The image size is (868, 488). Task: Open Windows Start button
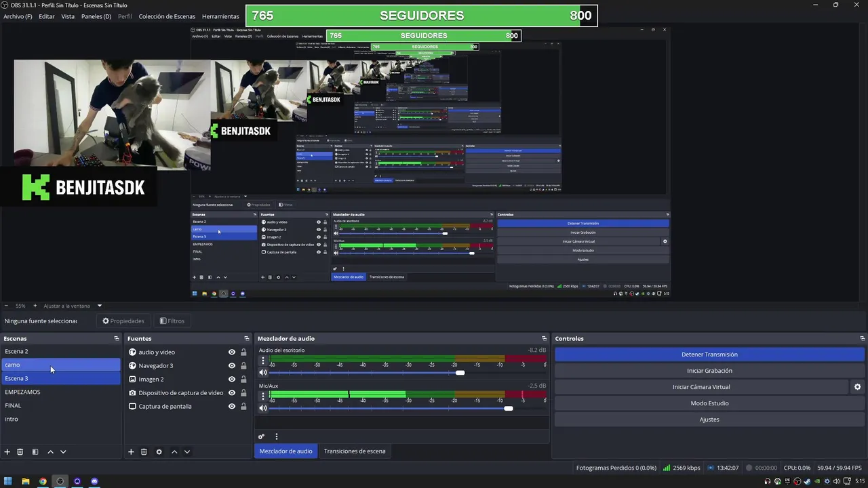[x=8, y=481]
